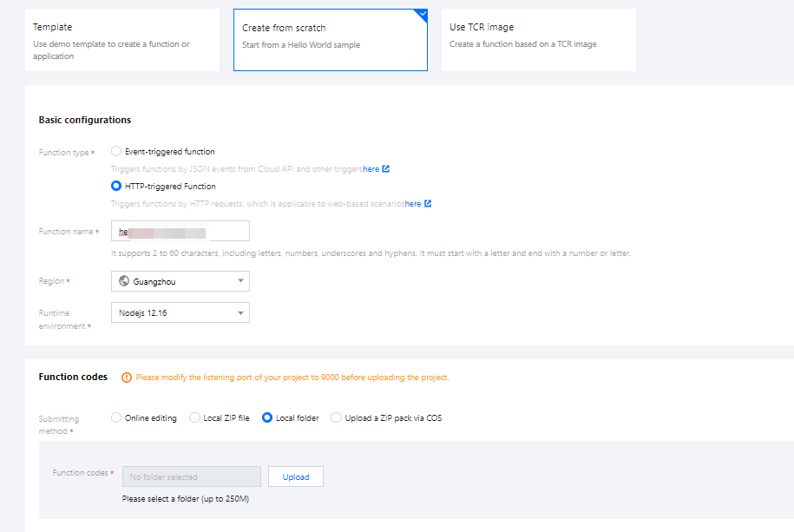Select the Local folder radio option
794x532 pixels.
tap(267, 418)
